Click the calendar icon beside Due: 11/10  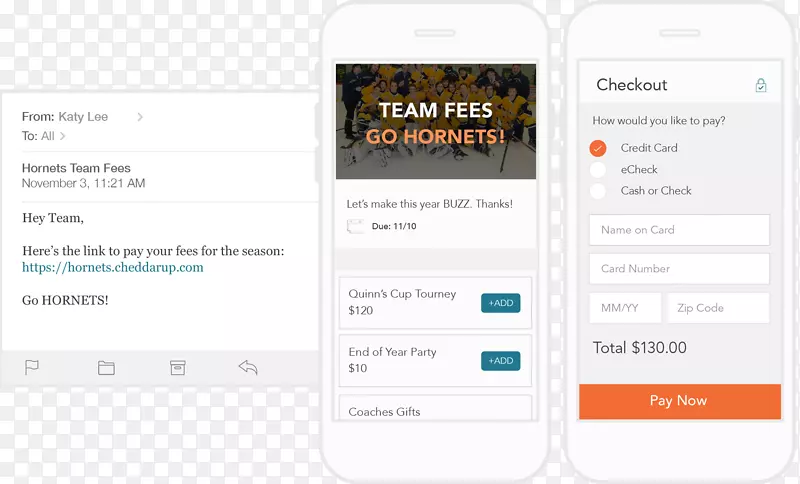pyautogui.click(x=356, y=226)
